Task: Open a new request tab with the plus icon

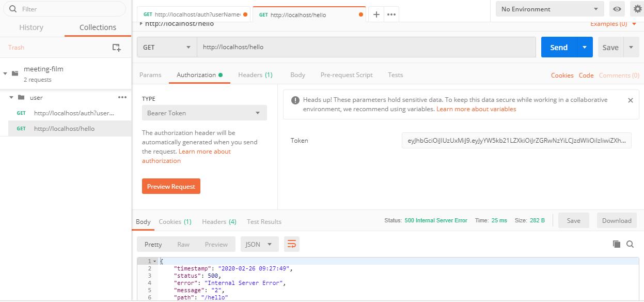Action: coord(376,14)
